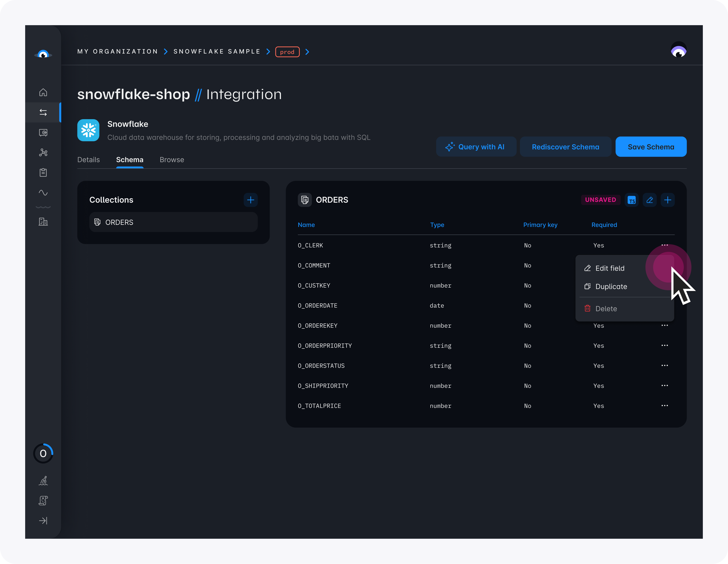
Task: Open the wave monitoring icon in sidebar
Action: [43, 193]
